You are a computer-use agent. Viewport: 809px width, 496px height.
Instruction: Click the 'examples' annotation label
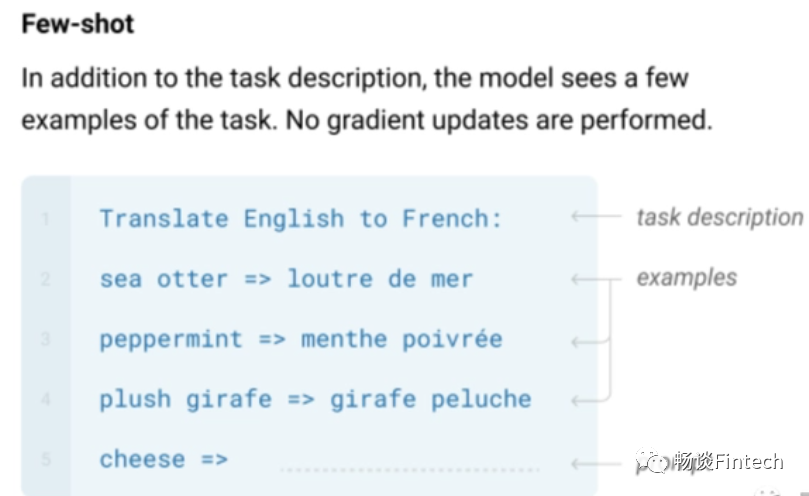[686, 277]
